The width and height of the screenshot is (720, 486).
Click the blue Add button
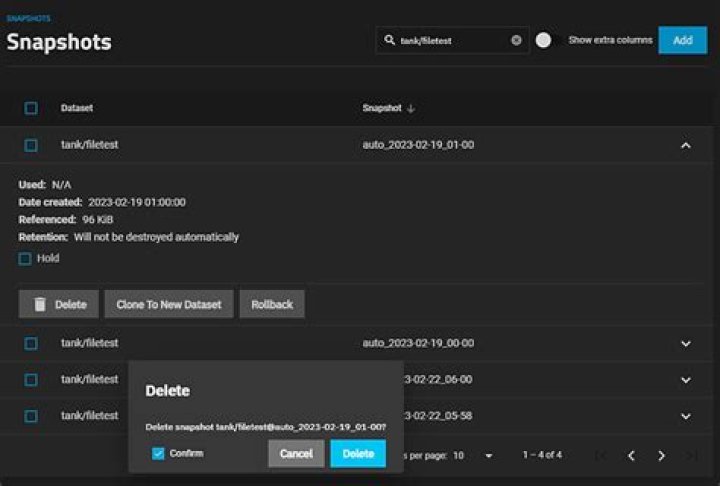tap(682, 40)
